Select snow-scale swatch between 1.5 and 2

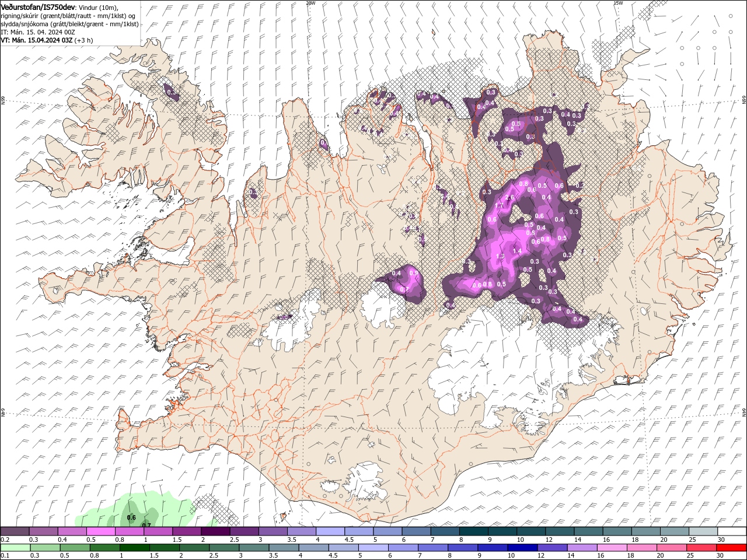point(187,531)
